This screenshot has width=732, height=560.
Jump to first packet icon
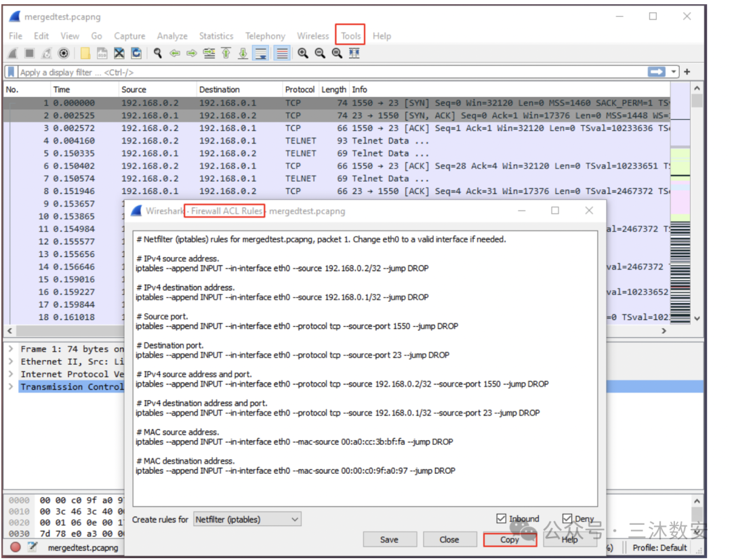click(226, 54)
